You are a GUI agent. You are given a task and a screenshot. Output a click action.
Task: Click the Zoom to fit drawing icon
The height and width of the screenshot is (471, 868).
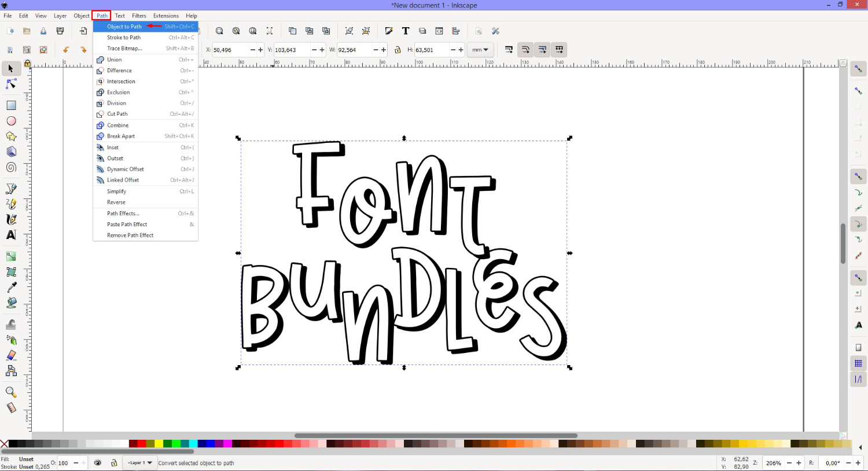click(236, 31)
